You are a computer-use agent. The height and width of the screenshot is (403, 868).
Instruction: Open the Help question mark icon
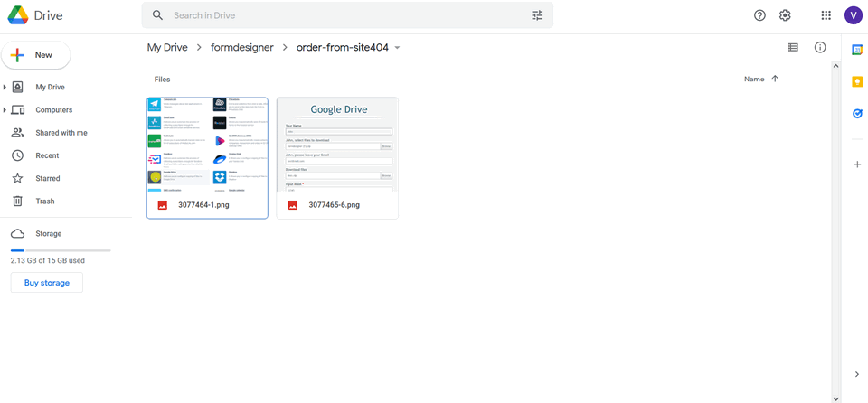tap(759, 15)
